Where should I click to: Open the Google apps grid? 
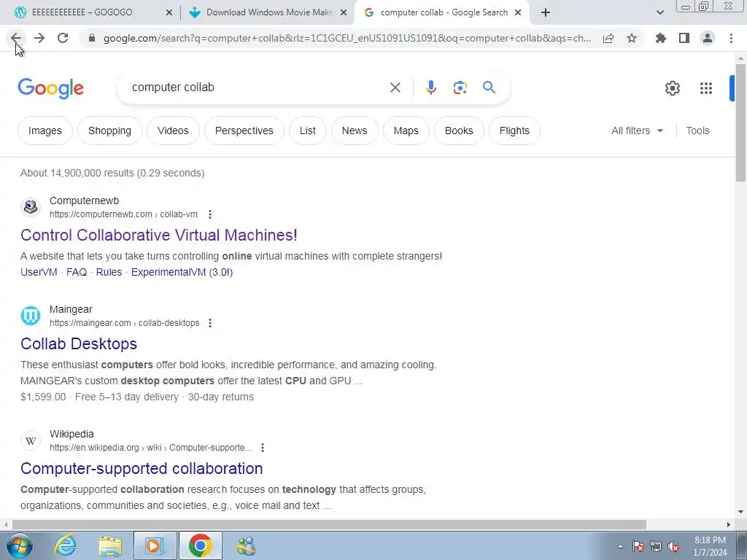tap(706, 88)
